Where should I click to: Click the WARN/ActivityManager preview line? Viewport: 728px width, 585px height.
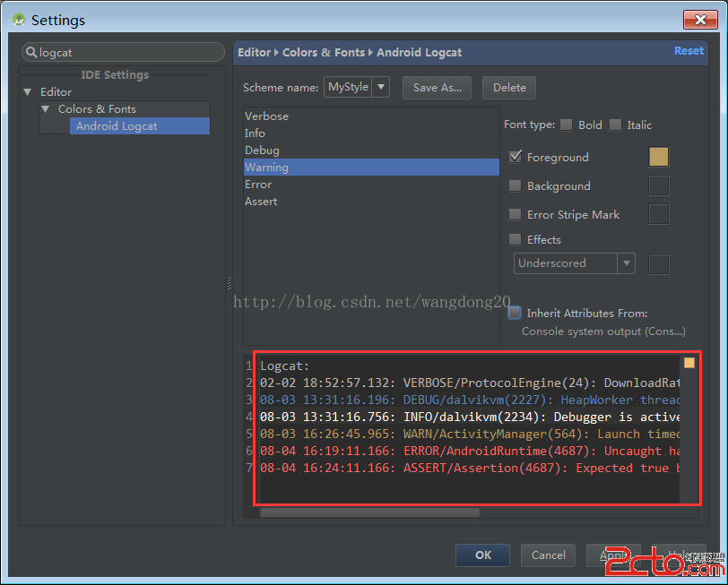[470, 434]
